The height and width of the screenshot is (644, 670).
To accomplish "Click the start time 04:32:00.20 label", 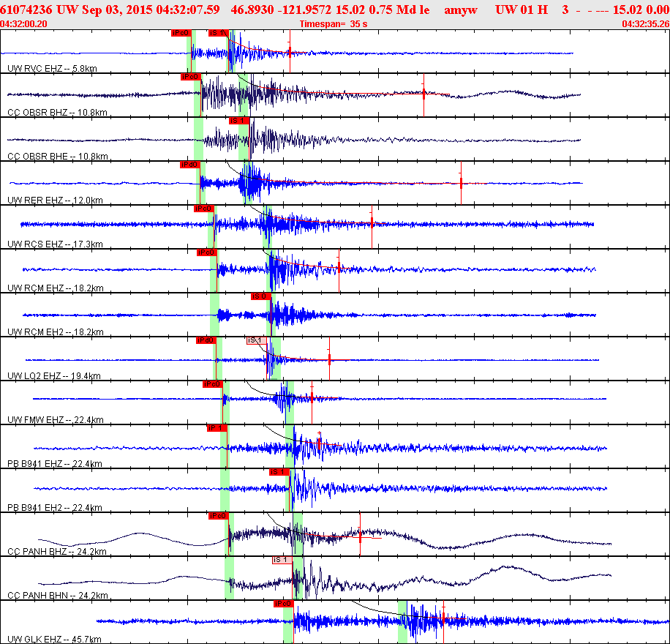I will coord(24,23).
